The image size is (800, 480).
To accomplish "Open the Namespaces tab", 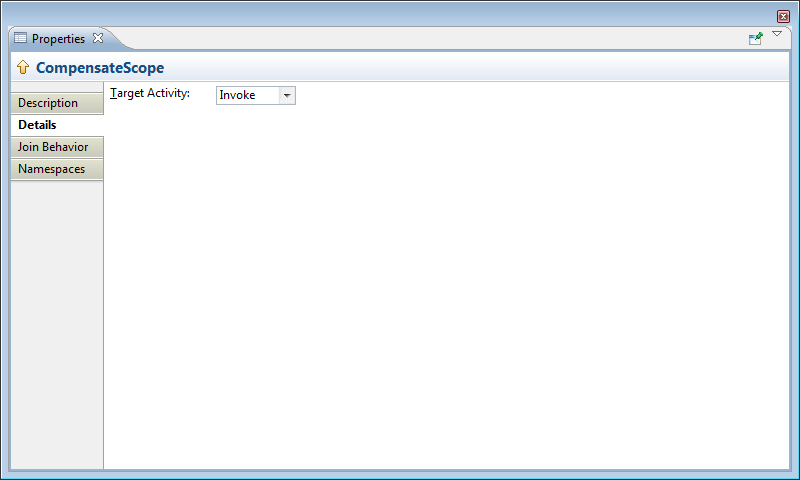I will (x=57, y=169).
